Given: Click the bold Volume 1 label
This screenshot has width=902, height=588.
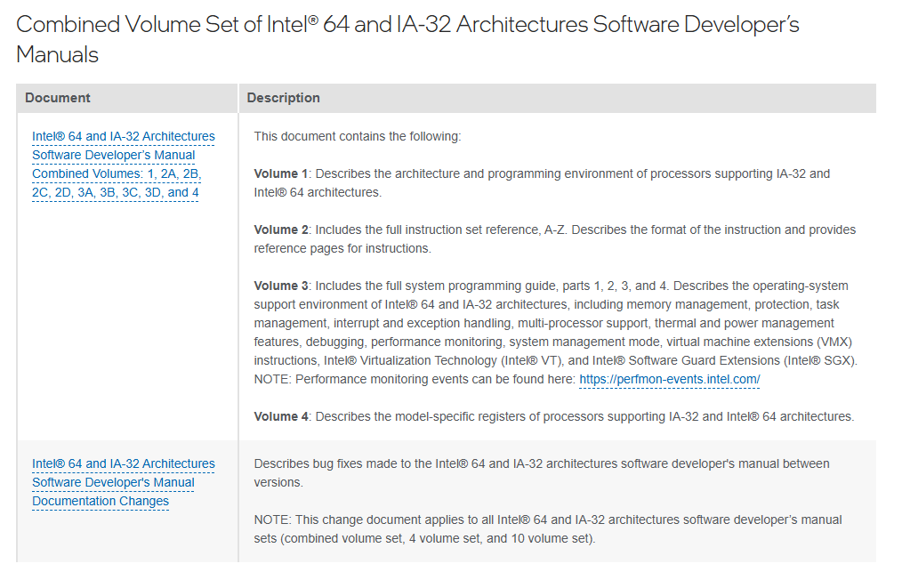Looking at the screenshot, I should point(281,173).
